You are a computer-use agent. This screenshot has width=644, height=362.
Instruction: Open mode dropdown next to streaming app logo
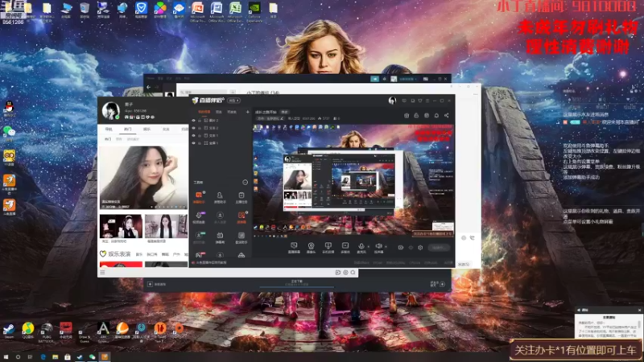[x=234, y=101]
